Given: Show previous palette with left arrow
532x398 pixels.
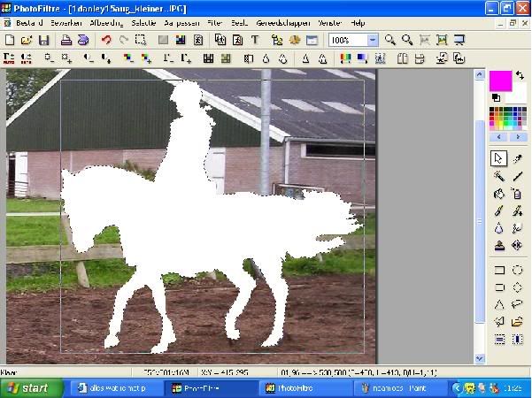Looking at the screenshot, I should pyautogui.click(x=498, y=137).
